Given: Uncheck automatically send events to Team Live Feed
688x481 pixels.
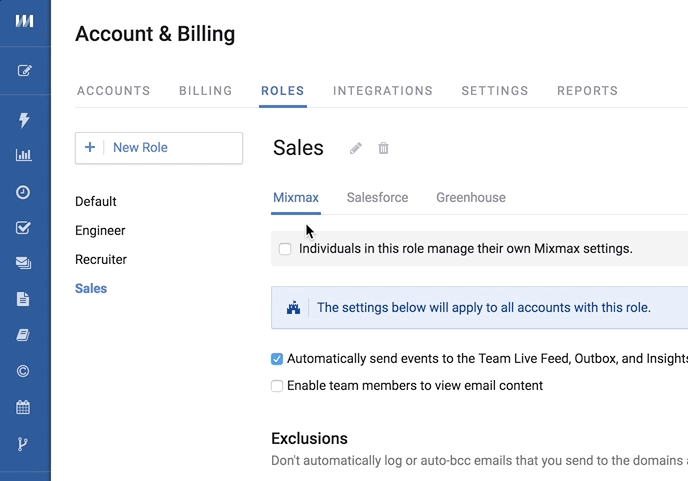Looking at the screenshot, I should coord(277,359).
